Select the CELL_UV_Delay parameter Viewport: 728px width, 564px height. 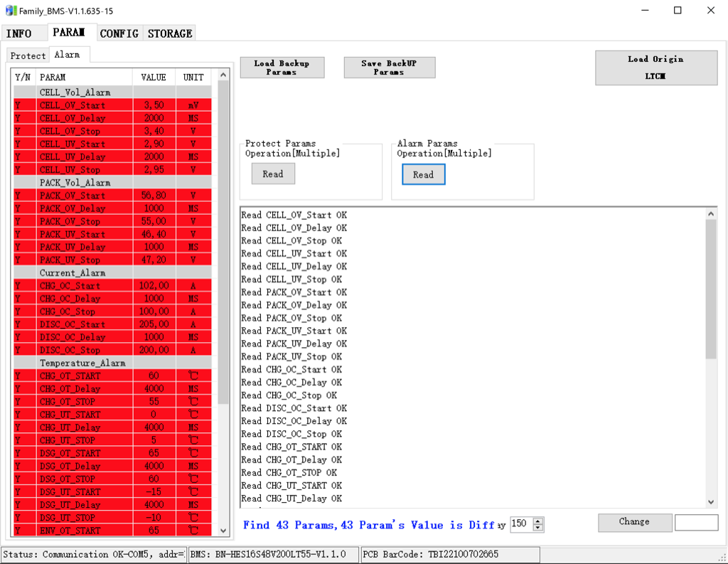[x=112, y=156]
